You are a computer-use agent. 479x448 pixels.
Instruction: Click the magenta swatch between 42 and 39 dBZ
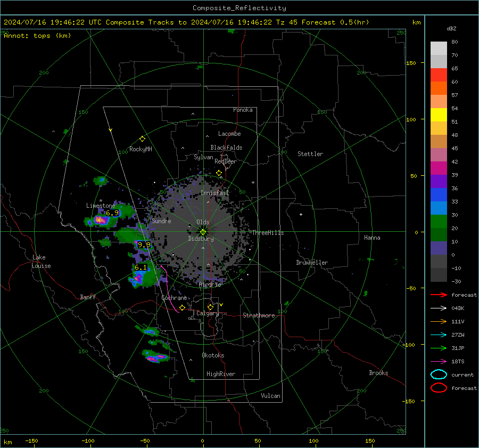tap(439, 168)
